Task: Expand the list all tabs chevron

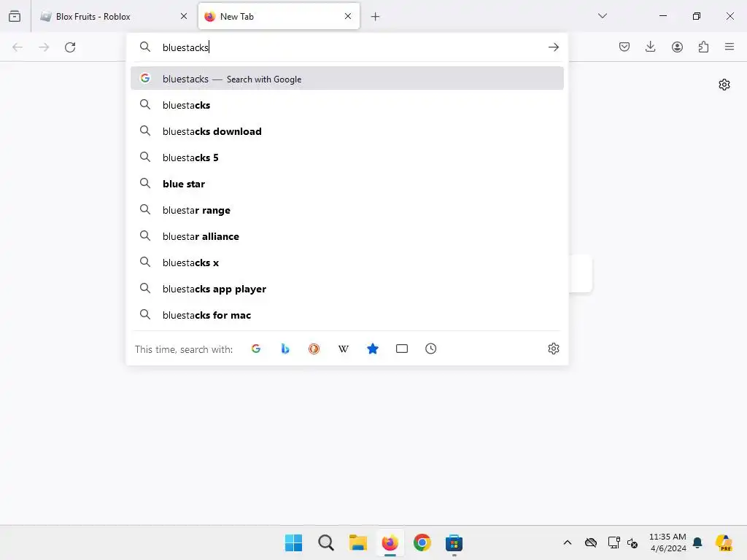Action: pyautogui.click(x=602, y=16)
